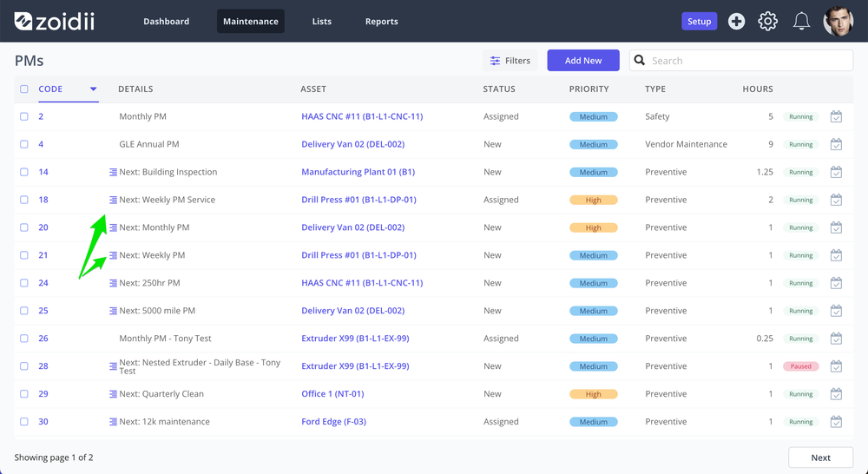Click the plus add icon in header
This screenshot has height=474, width=868.
(736, 21)
